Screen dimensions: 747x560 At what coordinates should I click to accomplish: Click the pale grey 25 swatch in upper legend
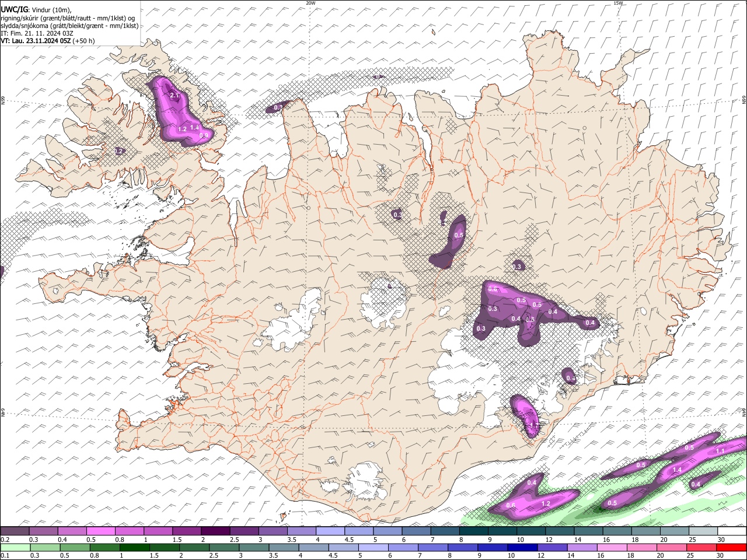coord(704,531)
